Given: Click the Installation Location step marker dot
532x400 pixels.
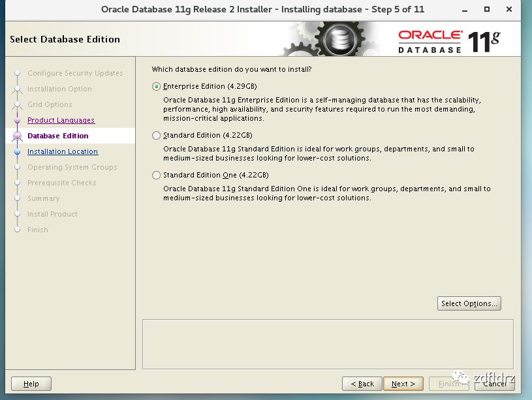Looking at the screenshot, I should point(18,151).
